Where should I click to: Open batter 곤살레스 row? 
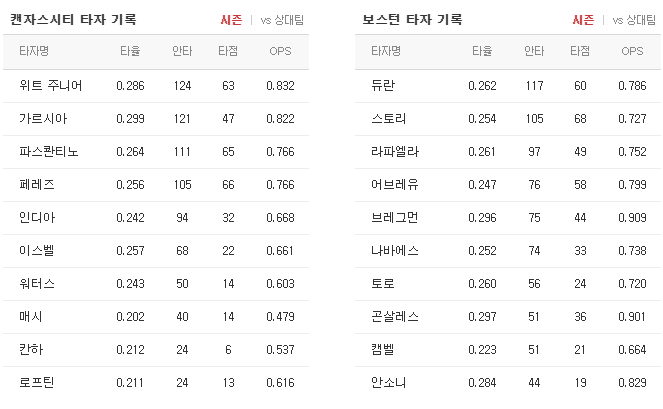pyautogui.click(x=508, y=317)
